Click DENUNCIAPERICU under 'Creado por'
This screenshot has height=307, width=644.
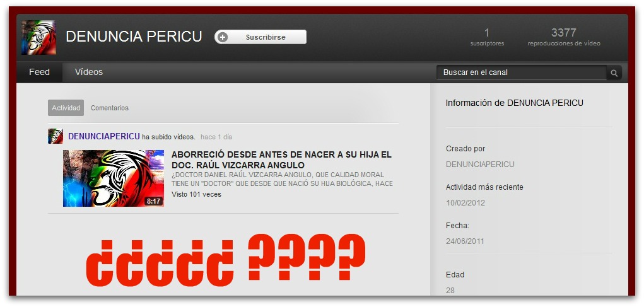[x=480, y=165]
